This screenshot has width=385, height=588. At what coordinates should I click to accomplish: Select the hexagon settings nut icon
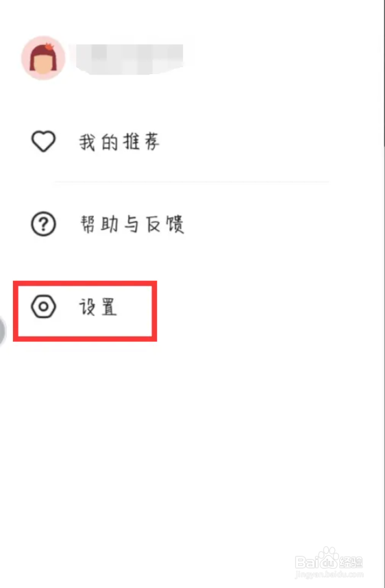click(x=43, y=307)
